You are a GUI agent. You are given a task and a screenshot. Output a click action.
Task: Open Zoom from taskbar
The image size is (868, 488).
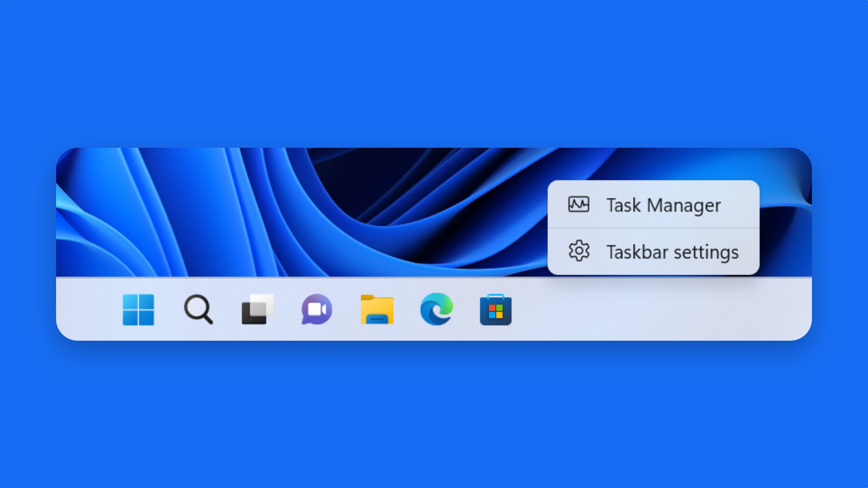tap(316, 309)
